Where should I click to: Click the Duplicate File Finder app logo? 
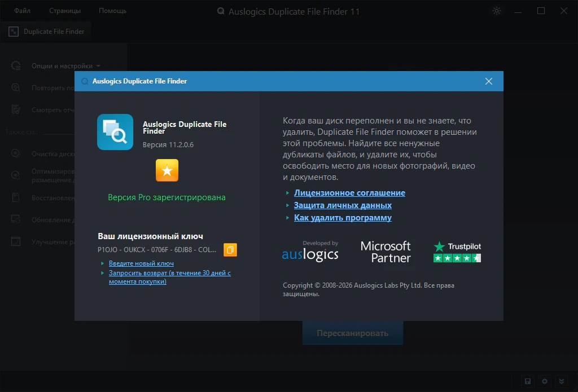pyautogui.click(x=115, y=132)
